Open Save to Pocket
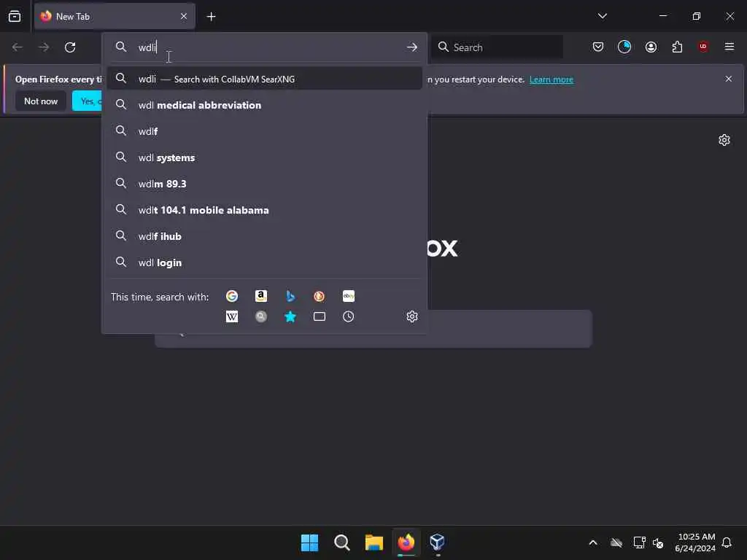The image size is (747, 560). click(598, 47)
